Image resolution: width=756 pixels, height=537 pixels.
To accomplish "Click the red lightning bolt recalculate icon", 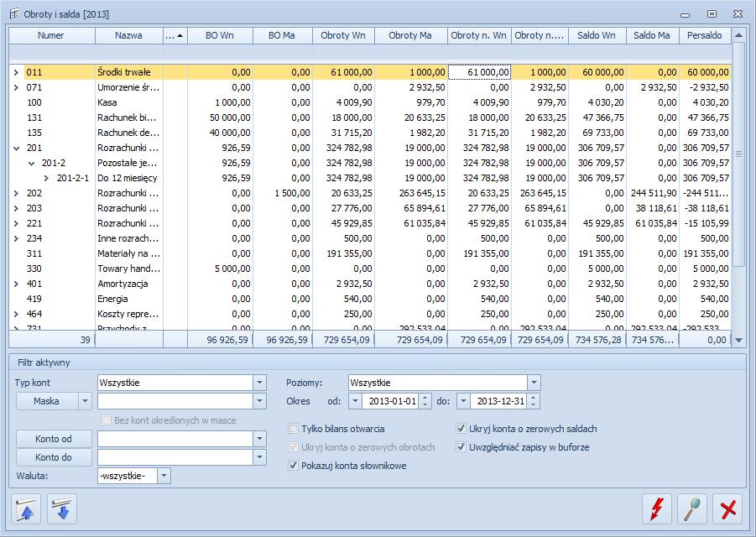I will (657, 509).
